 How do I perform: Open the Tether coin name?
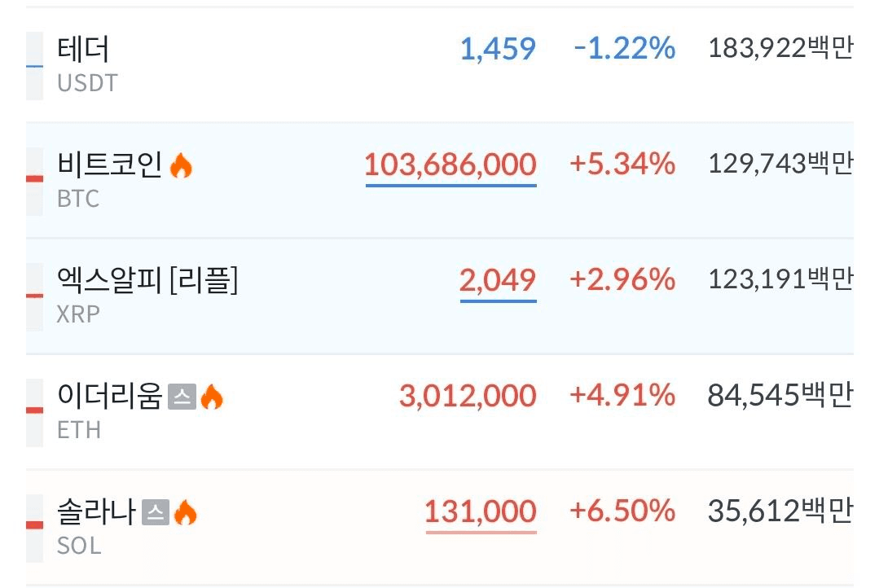83,50
